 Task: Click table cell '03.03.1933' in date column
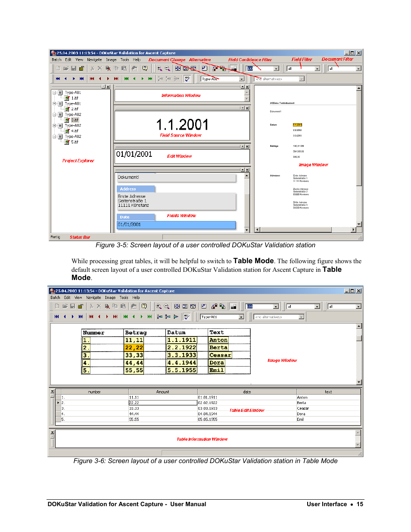(x=247, y=408)
